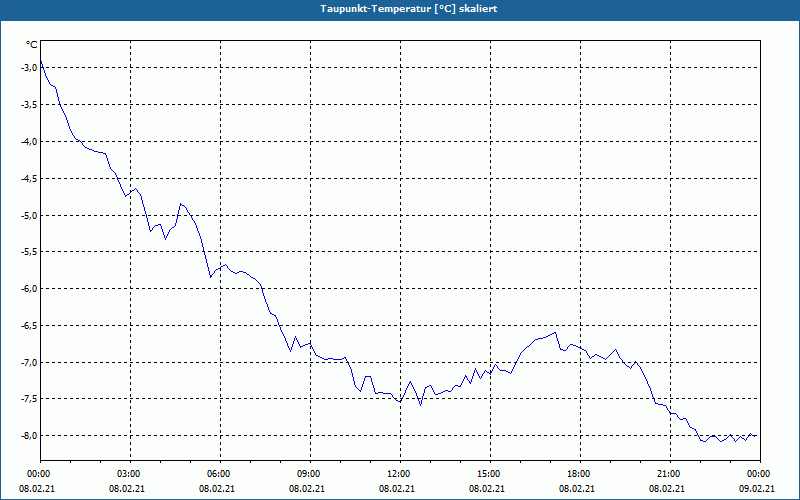The width and height of the screenshot is (800, 500).
Task: Click the -6,0 y-axis label
Action: click(x=29, y=288)
